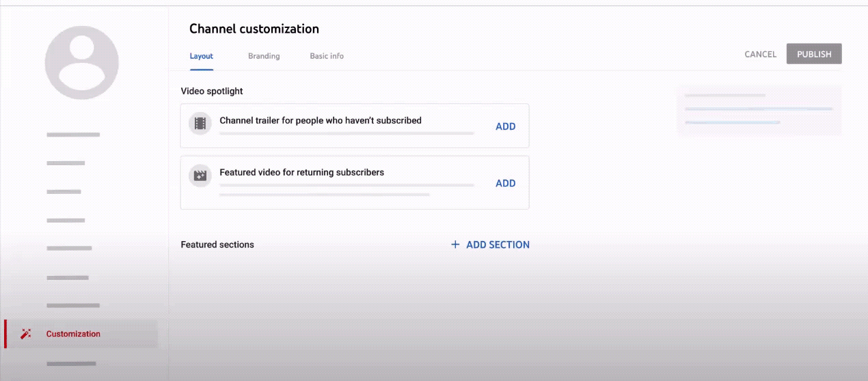
Task: Select the ADD SECTION text link
Action: (x=498, y=244)
